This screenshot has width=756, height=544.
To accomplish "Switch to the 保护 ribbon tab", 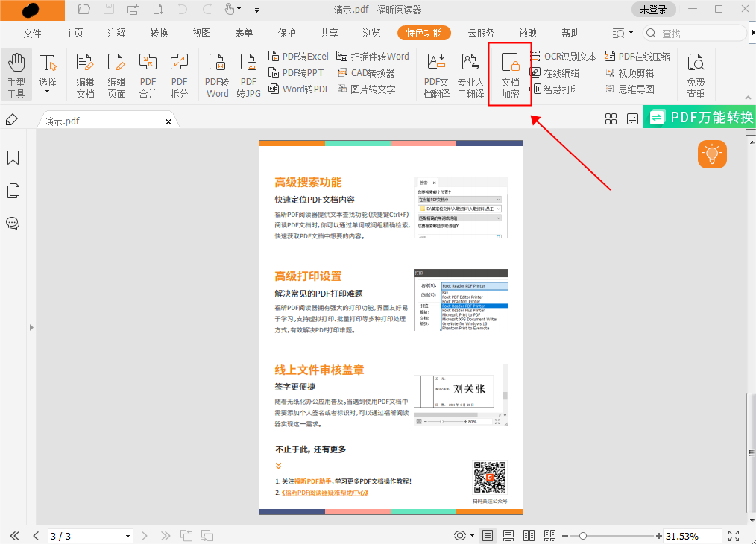I will pos(286,33).
